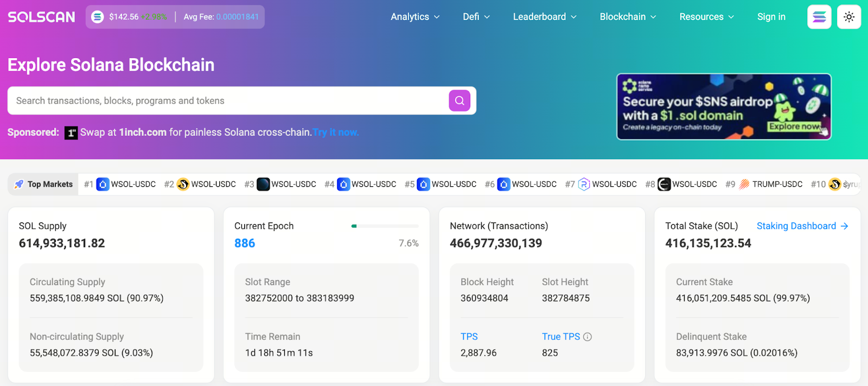Click Total Stake value 416,135,123.54
Screen dimensions: 868x386
709,243
